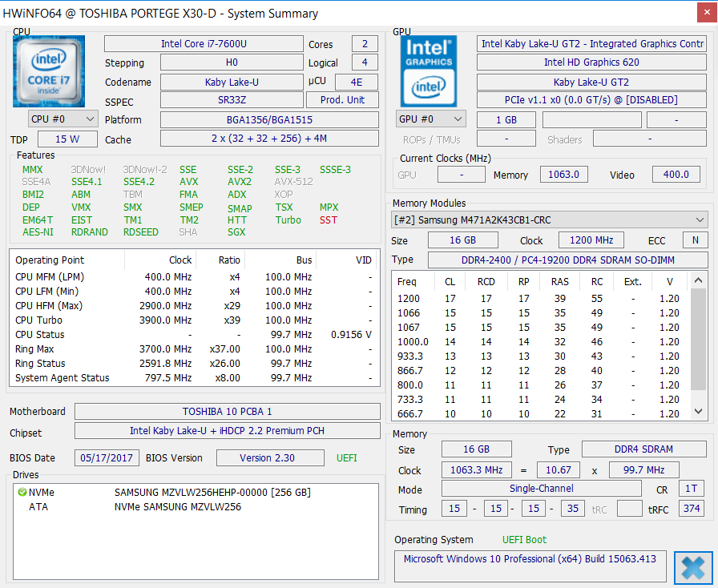
Task: Select the 1200 frequency timing row
Action: click(x=540, y=299)
